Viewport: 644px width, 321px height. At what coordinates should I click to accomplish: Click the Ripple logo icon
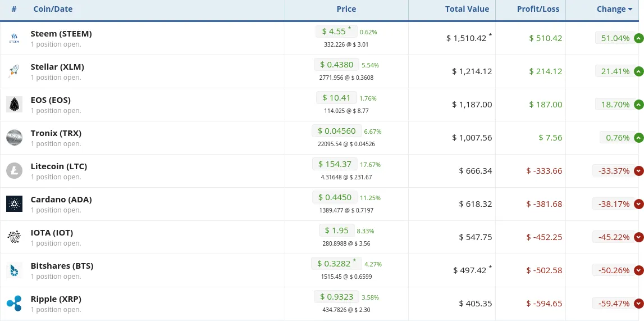(14, 304)
